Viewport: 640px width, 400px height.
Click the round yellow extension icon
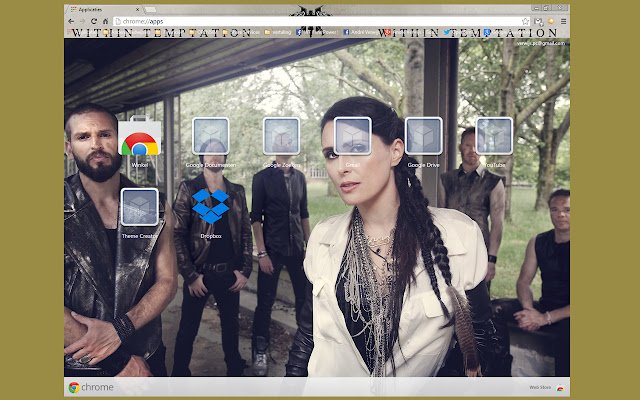[x=551, y=21]
